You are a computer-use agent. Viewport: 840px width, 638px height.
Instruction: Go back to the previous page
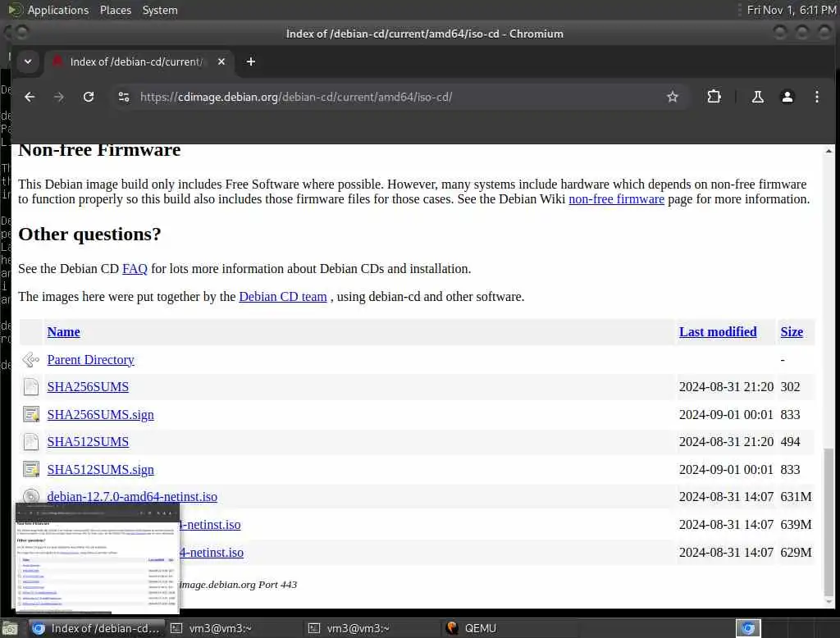pyautogui.click(x=30, y=97)
